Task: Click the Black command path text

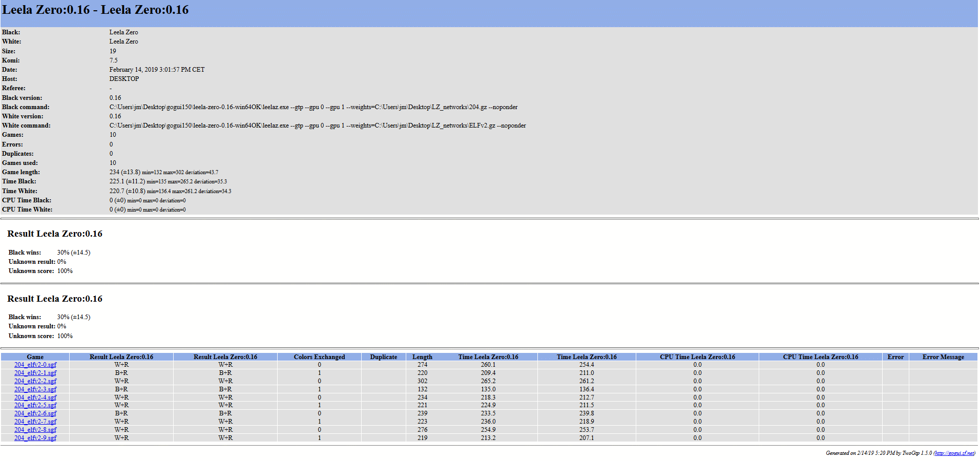Action: point(313,107)
